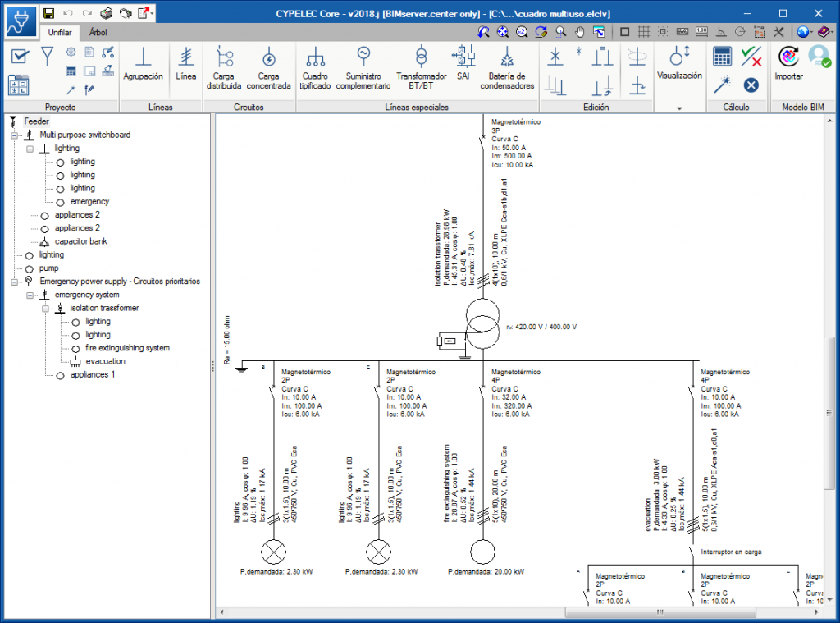Toggle the check/cross verification icon in Cálculo
The height and width of the screenshot is (623, 840).
coord(751,57)
